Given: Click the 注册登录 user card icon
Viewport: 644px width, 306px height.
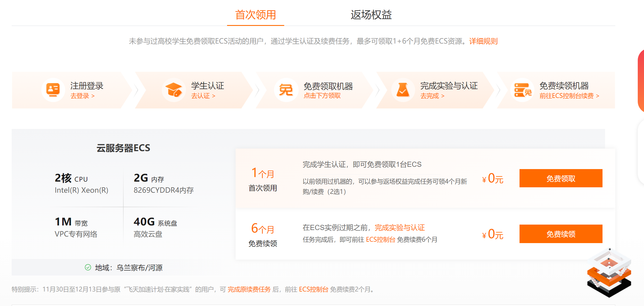Looking at the screenshot, I should click(53, 90).
